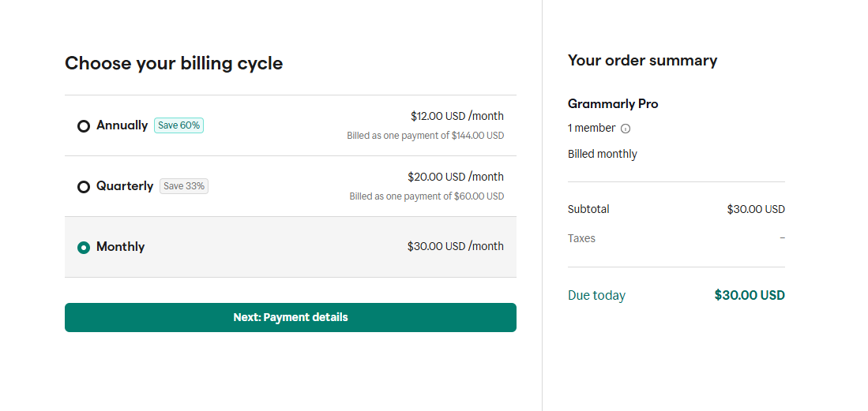Click the Billed monthly text in summary
The image size is (868, 411).
[x=603, y=155]
